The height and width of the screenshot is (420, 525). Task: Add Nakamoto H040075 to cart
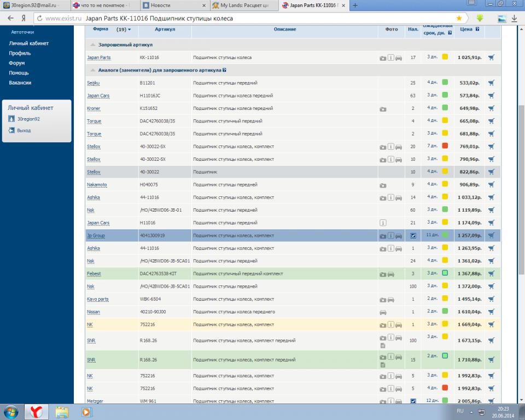click(491, 185)
